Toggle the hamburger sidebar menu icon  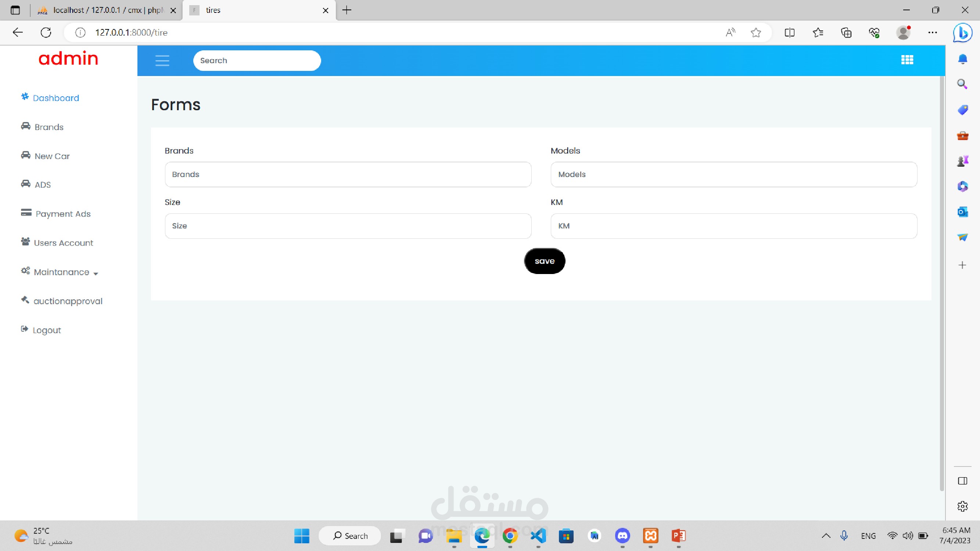pos(162,61)
